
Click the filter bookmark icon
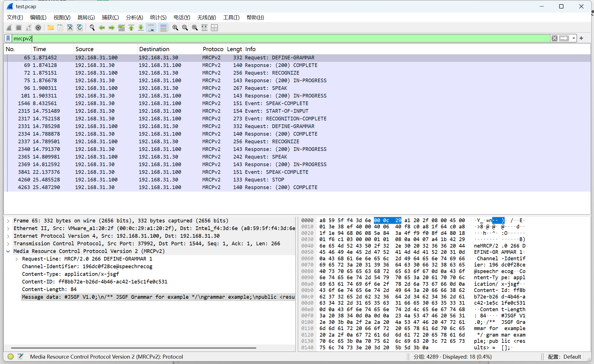tap(8, 38)
